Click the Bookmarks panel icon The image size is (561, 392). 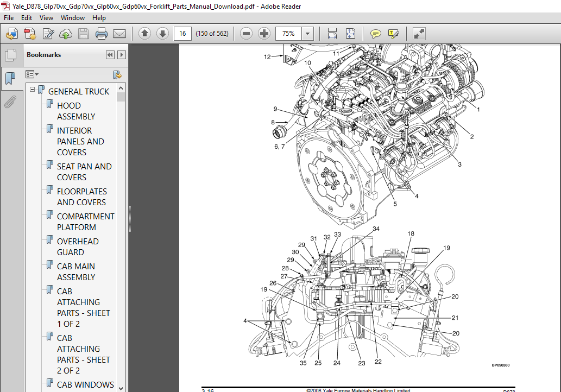tap(11, 78)
